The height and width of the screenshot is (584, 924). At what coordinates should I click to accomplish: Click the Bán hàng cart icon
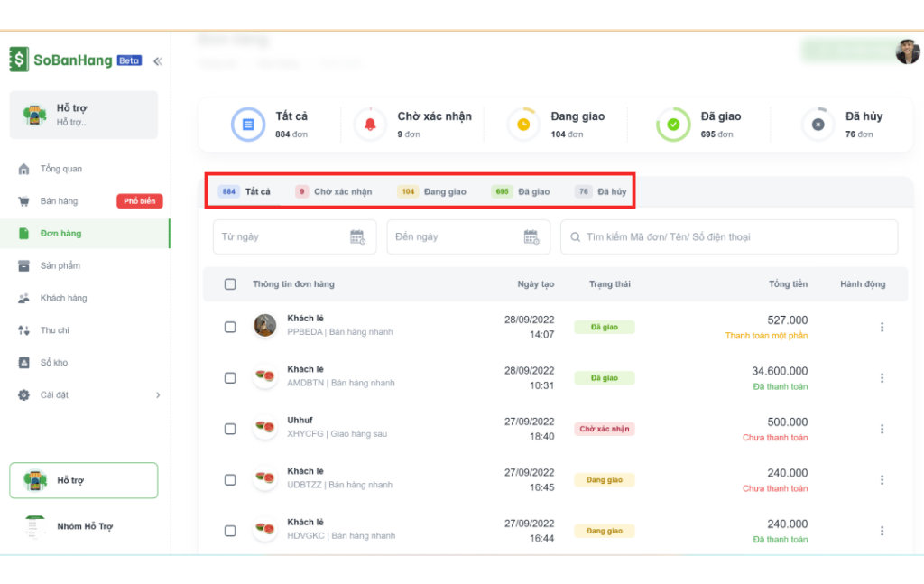coord(23,201)
